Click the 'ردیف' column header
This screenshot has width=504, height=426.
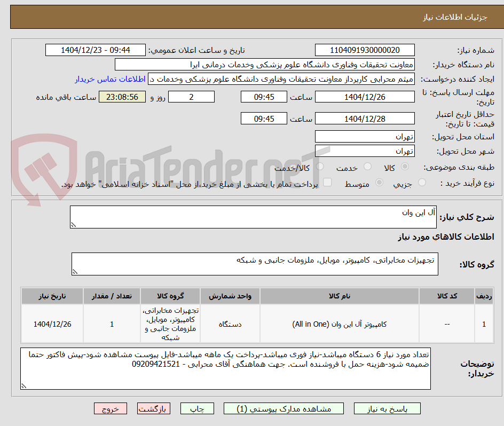click(484, 296)
